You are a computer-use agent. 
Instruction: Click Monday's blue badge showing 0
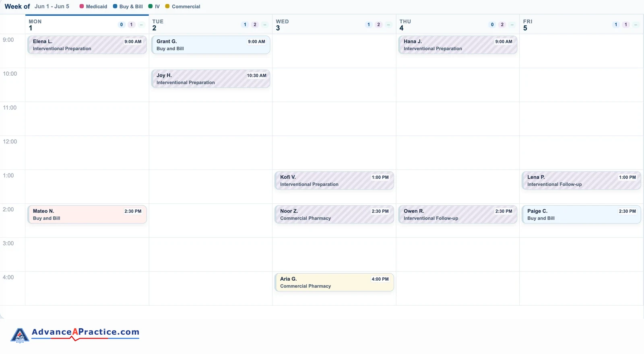[122, 25]
